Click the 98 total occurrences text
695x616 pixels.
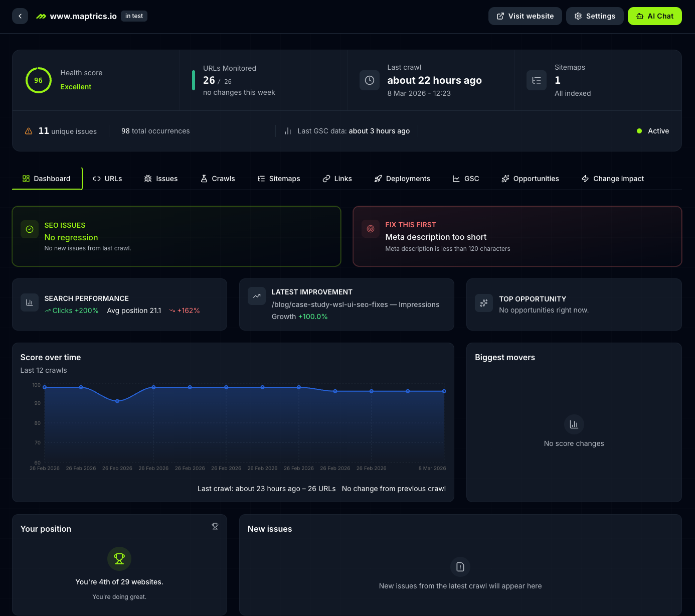(x=155, y=131)
